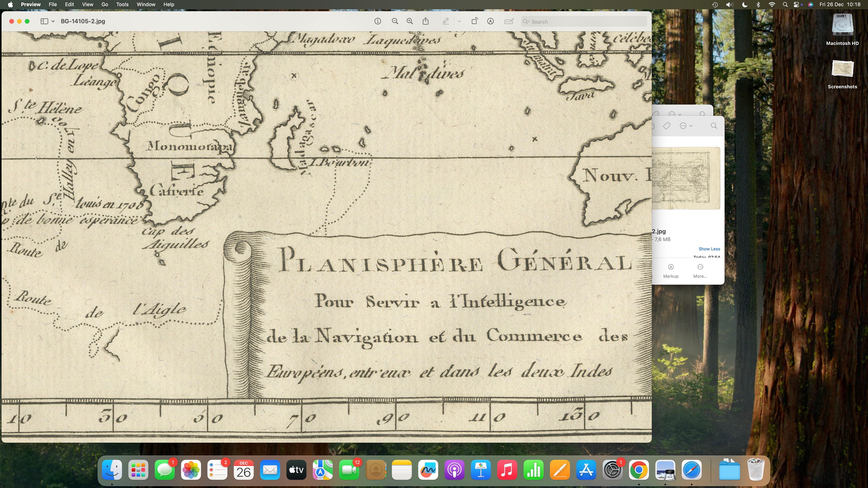Open App Store from the Dock
Screen dimensions: 868x488
(586, 470)
